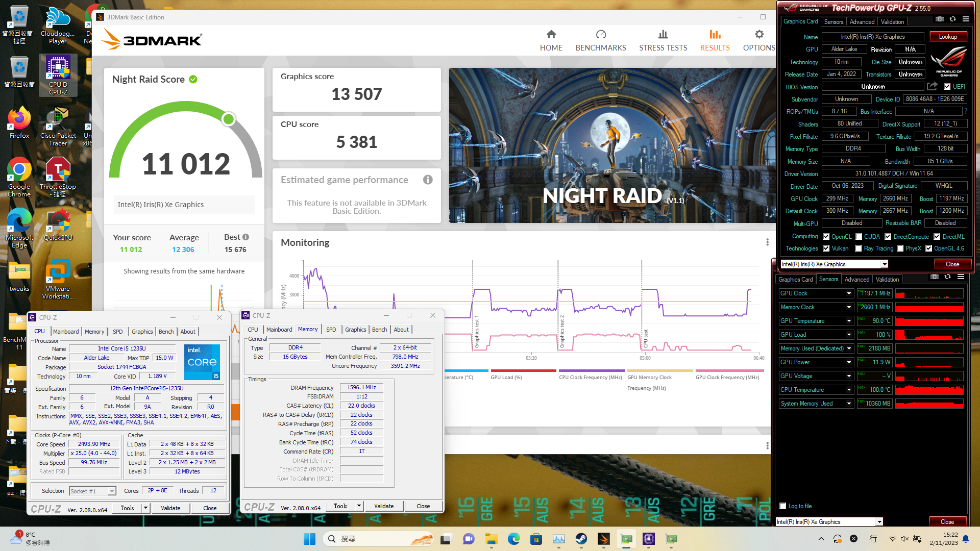Click Close button in CPU-Z CPU window
980x551 pixels.
click(210, 508)
